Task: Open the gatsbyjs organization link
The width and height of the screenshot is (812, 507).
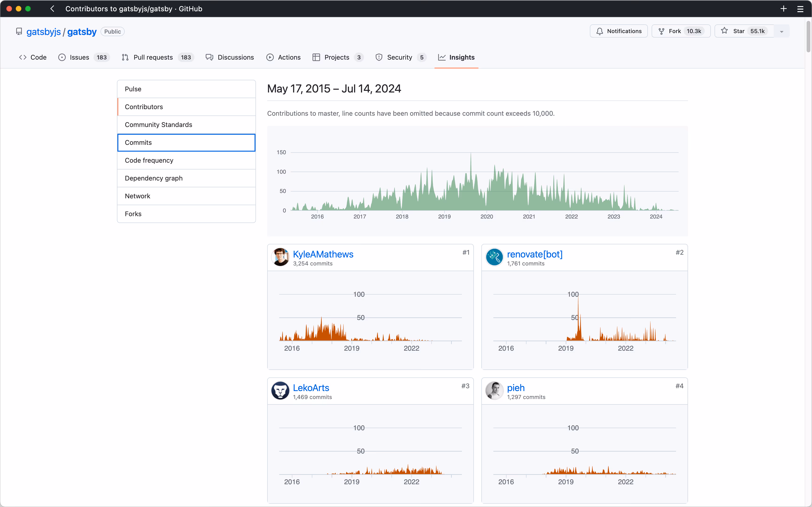Action: point(44,32)
